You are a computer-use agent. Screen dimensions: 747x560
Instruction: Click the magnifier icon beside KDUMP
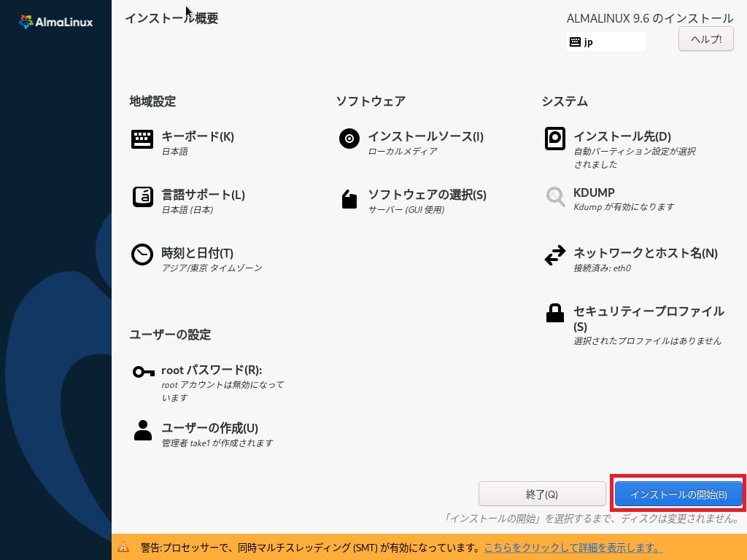555,196
